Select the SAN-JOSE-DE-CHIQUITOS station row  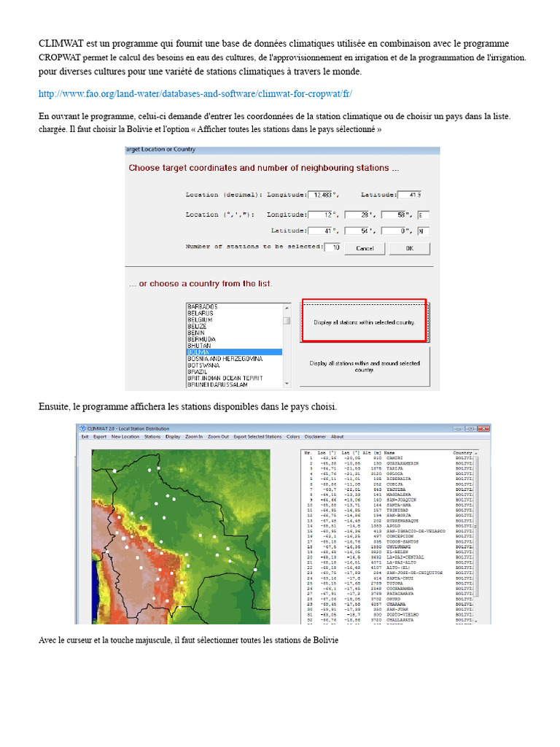click(x=388, y=573)
